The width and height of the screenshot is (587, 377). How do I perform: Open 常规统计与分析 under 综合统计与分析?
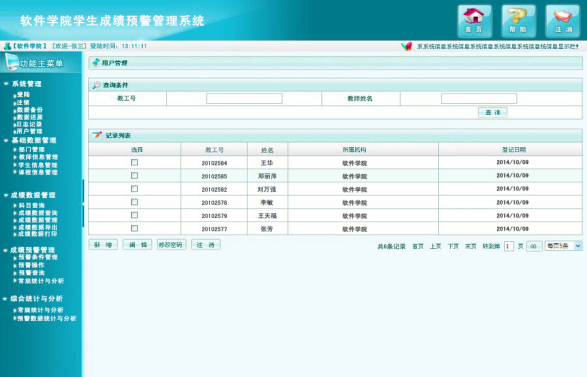pyautogui.click(x=41, y=310)
